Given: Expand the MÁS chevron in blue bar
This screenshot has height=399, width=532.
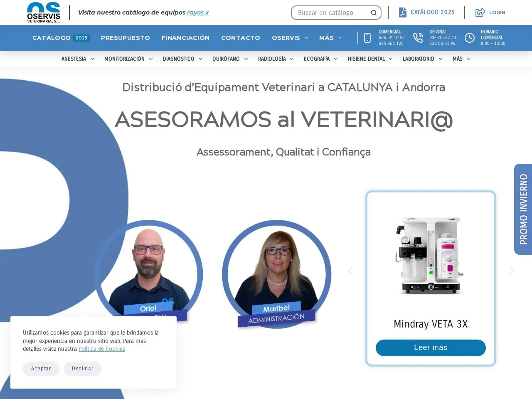Looking at the screenshot, I should [x=340, y=38].
